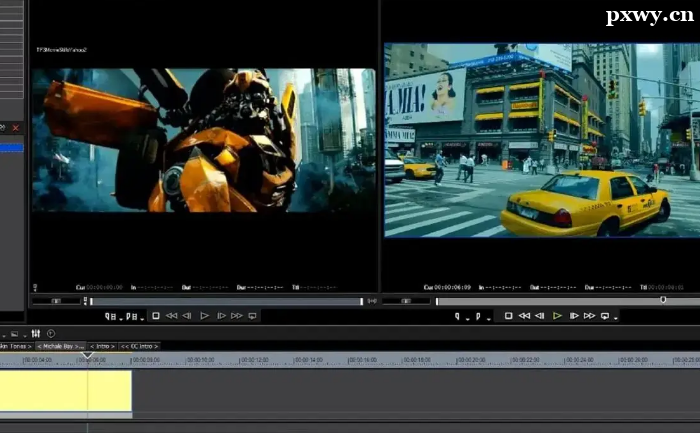Open Set Out dropdown in Recorder monitor
This screenshot has width=700, height=433.
pos(488,319)
